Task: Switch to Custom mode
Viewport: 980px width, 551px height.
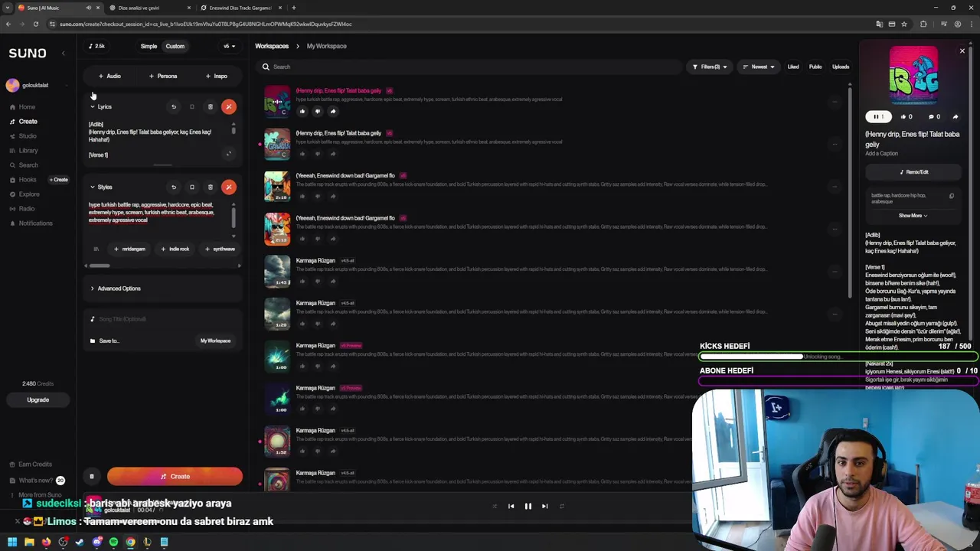Action: click(175, 46)
